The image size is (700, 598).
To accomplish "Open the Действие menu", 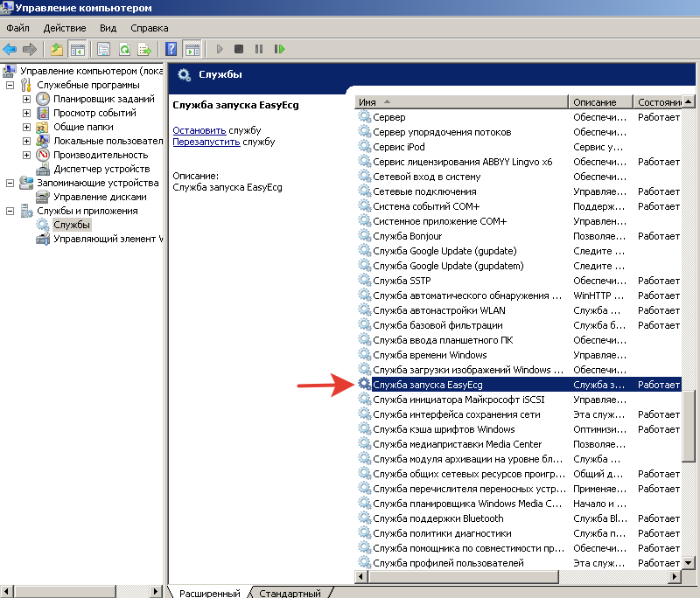I will [65, 28].
